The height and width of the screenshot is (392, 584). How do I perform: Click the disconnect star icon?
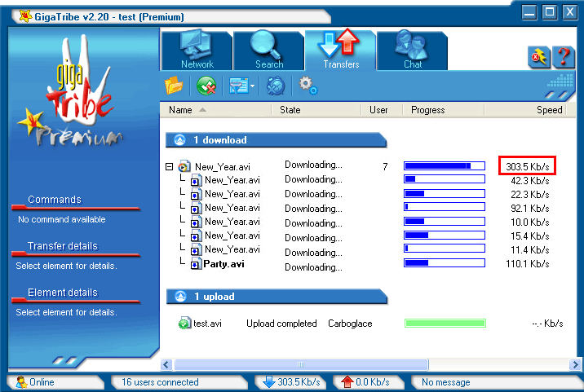pyautogui.click(x=539, y=57)
